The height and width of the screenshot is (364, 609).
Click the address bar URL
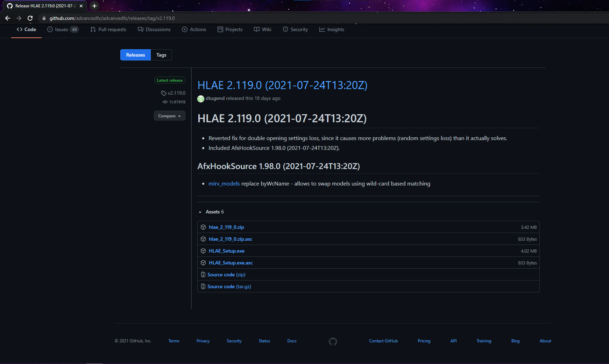112,18
